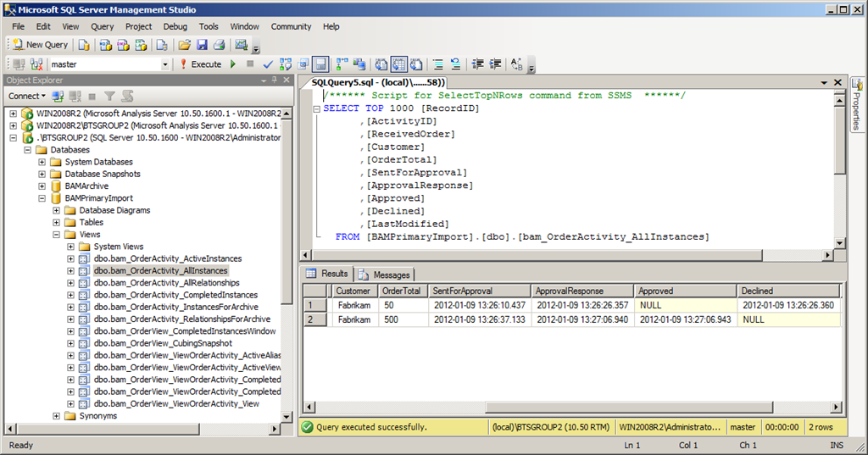The height and width of the screenshot is (455, 868).
Task: Save the query with the floppy disk icon
Action: [x=202, y=45]
